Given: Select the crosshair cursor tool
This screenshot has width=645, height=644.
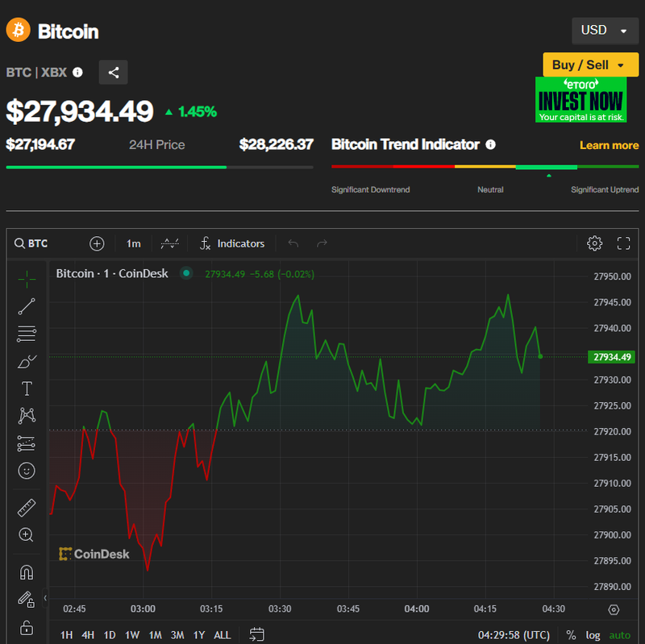Looking at the screenshot, I should pos(27,279).
